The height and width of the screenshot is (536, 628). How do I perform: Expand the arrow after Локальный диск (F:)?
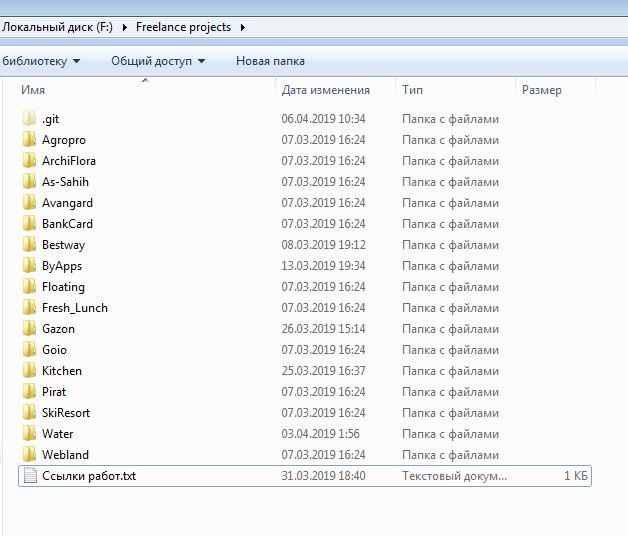[125, 27]
